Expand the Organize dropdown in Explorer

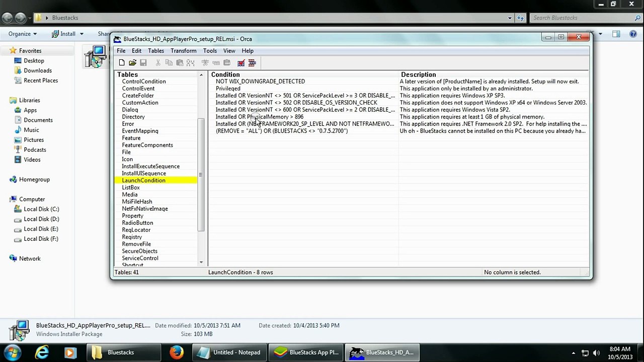(x=22, y=34)
